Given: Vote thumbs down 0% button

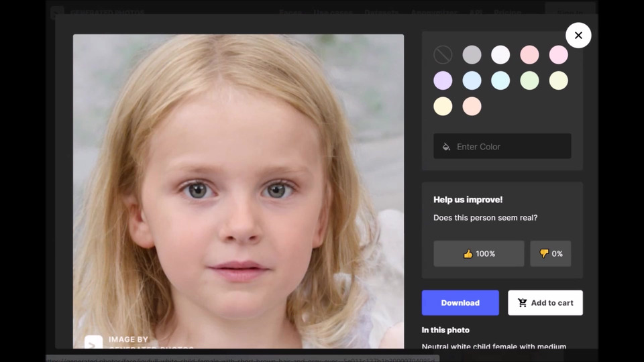Looking at the screenshot, I should pyautogui.click(x=550, y=253).
